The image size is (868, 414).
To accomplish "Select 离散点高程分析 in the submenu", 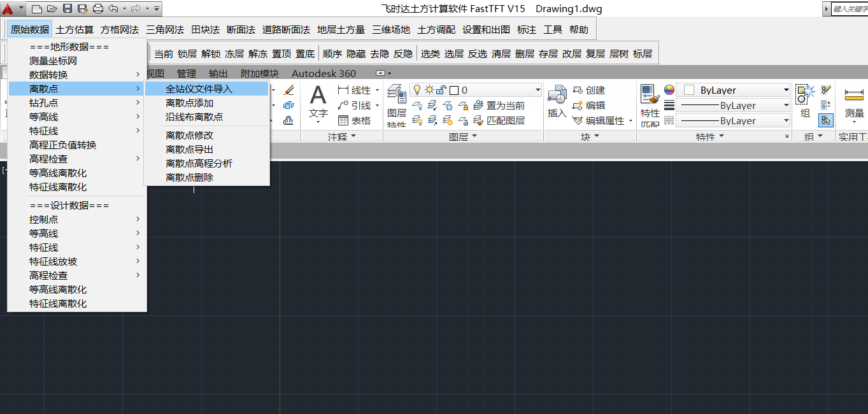I will [x=207, y=164].
